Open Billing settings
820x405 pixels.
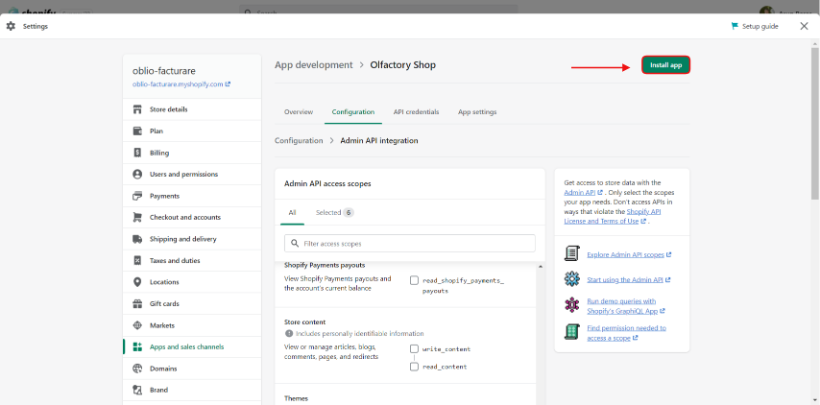tap(192, 153)
